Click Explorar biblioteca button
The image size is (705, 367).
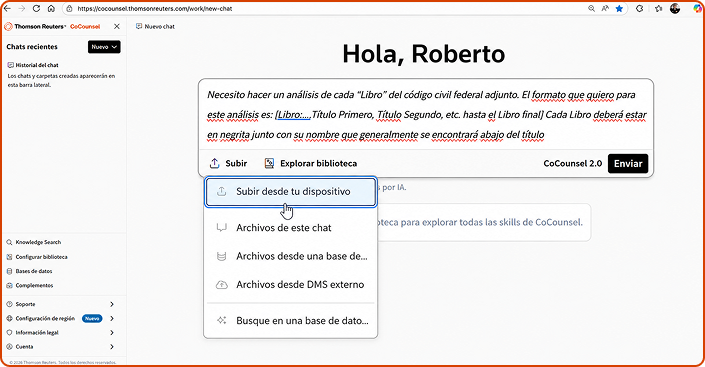coord(311,163)
